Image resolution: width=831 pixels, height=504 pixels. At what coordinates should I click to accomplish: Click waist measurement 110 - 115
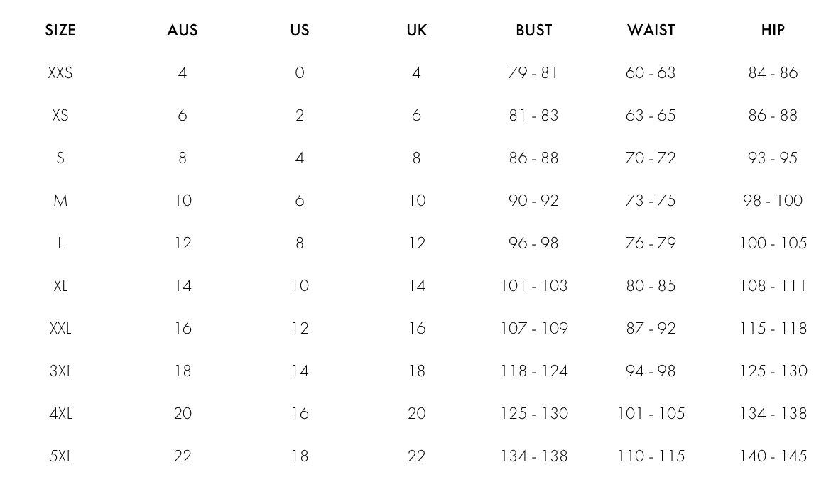click(651, 456)
